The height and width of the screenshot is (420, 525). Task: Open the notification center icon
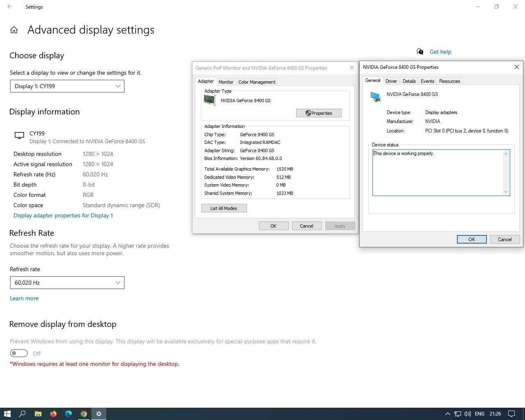511,414
